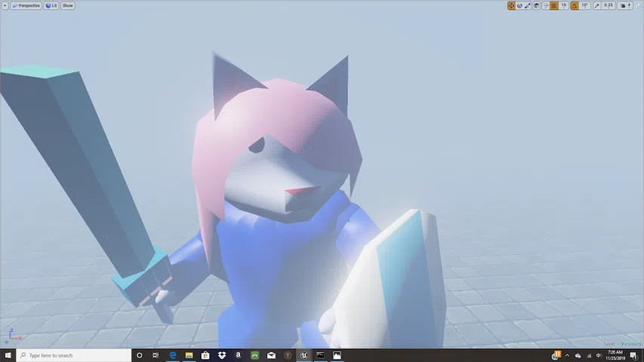Open the scale snap value dropdown showing 0.25

coord(609,6)
